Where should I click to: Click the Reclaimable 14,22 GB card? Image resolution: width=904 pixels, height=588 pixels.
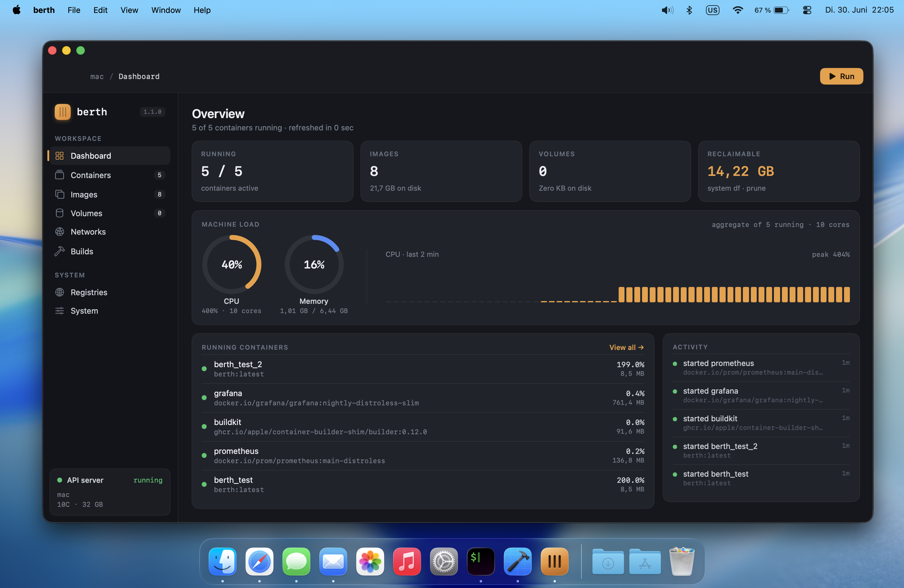[x=779, y=171]
